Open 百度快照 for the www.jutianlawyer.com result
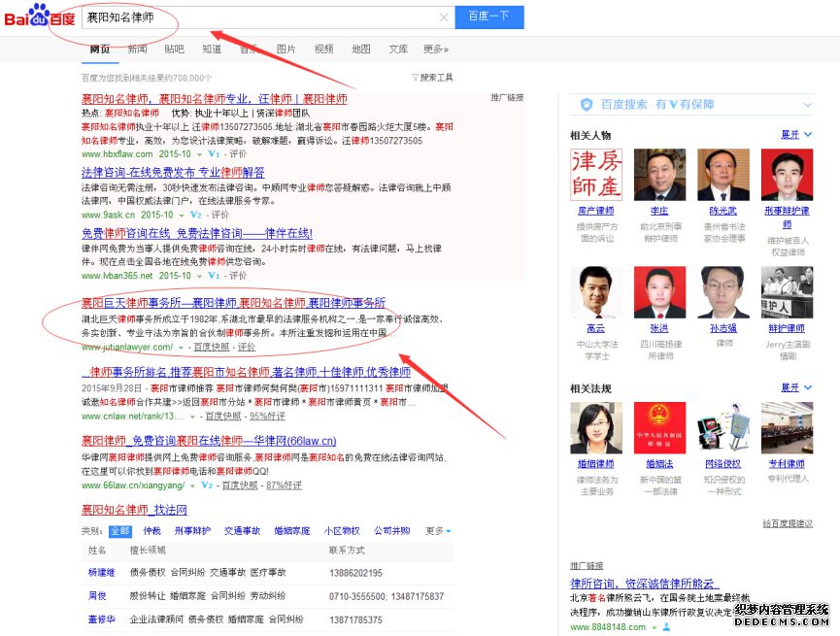The image size is (840, 636). [212, 348]
